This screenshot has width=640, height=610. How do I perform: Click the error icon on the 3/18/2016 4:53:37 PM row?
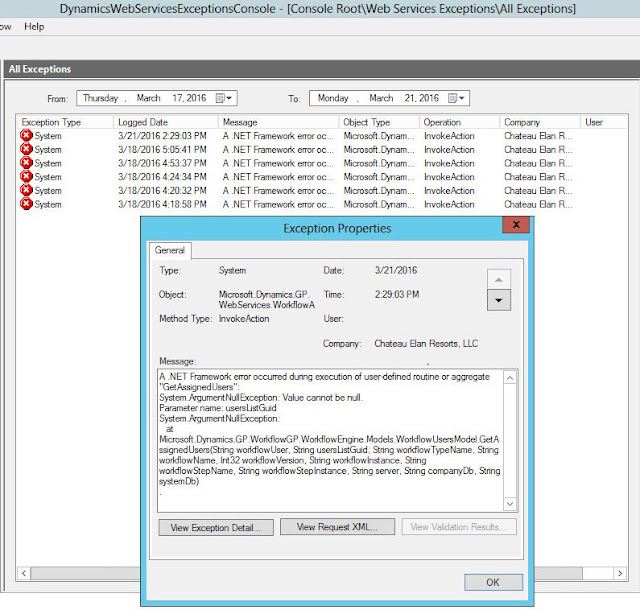26,163
